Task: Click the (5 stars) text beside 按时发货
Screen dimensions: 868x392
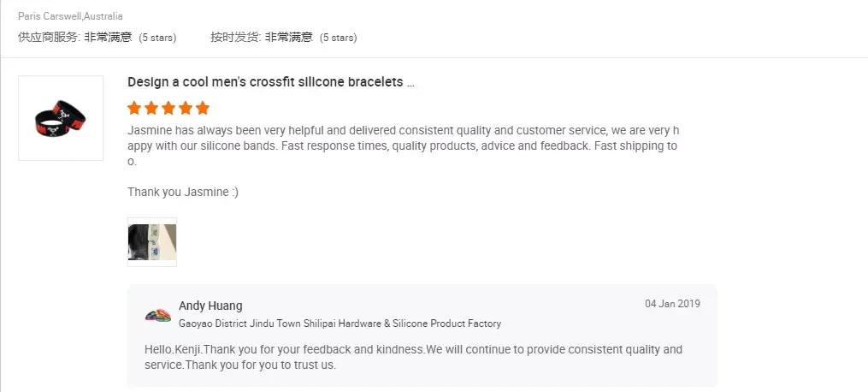Action: tap(338, 38)
